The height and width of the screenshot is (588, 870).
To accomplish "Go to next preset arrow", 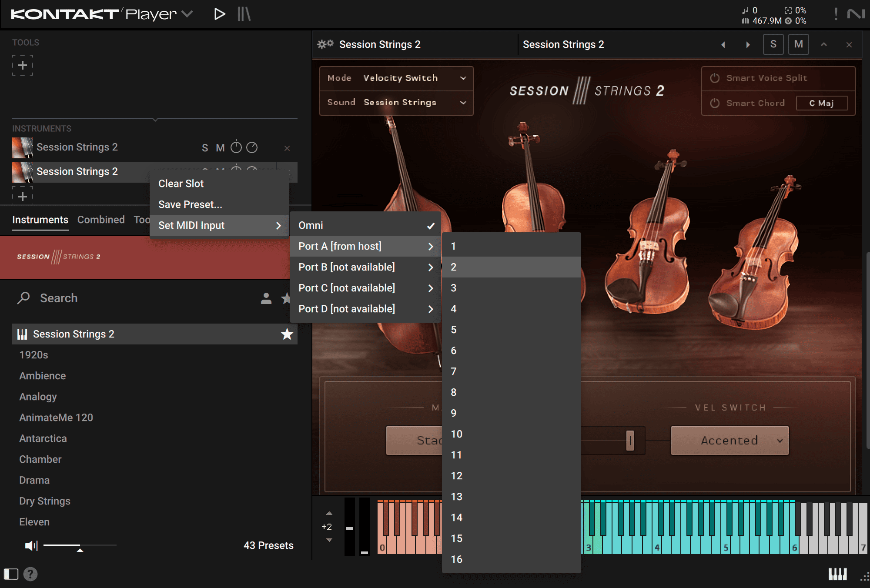I will pos(748,44).
